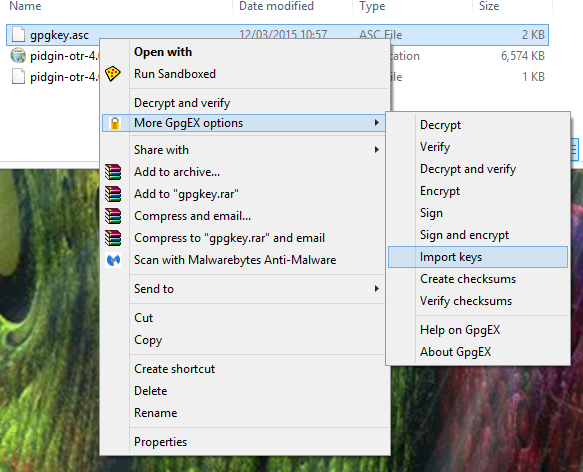Expand the More GpgEX options arrow
The height and width of the screenshot is (472, 583).
pyautogui.click(x=377, y=123)
